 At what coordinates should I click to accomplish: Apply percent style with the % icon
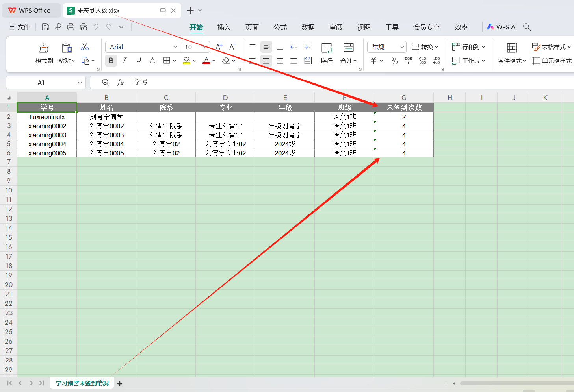[394, 61]
